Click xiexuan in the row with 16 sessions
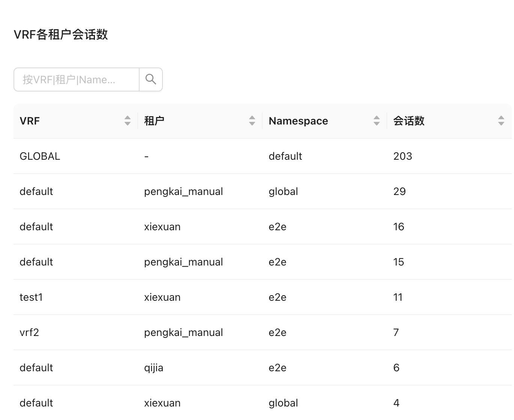The image size is (514, 420). (162, 227)
